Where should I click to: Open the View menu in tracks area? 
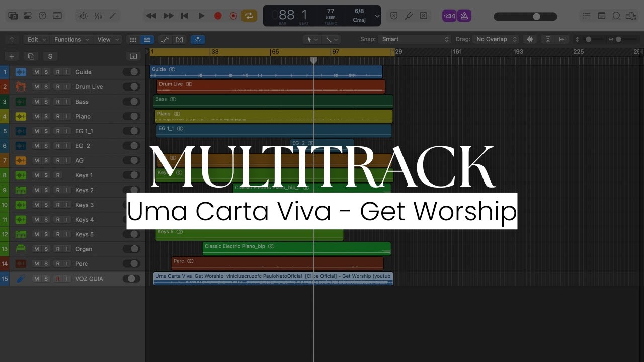[108, 39]
